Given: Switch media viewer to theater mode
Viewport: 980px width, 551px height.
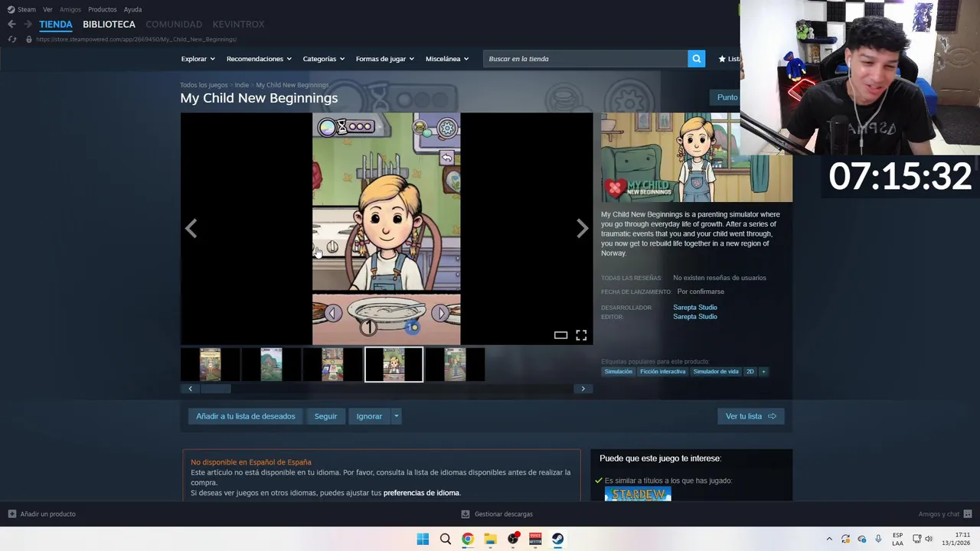Looking at the screenshot, I should click(560, 335).
